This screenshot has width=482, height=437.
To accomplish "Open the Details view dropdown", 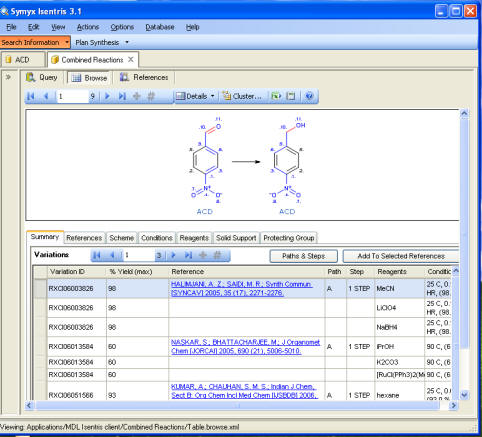I will pyautogui.click(x=195, y=96).
